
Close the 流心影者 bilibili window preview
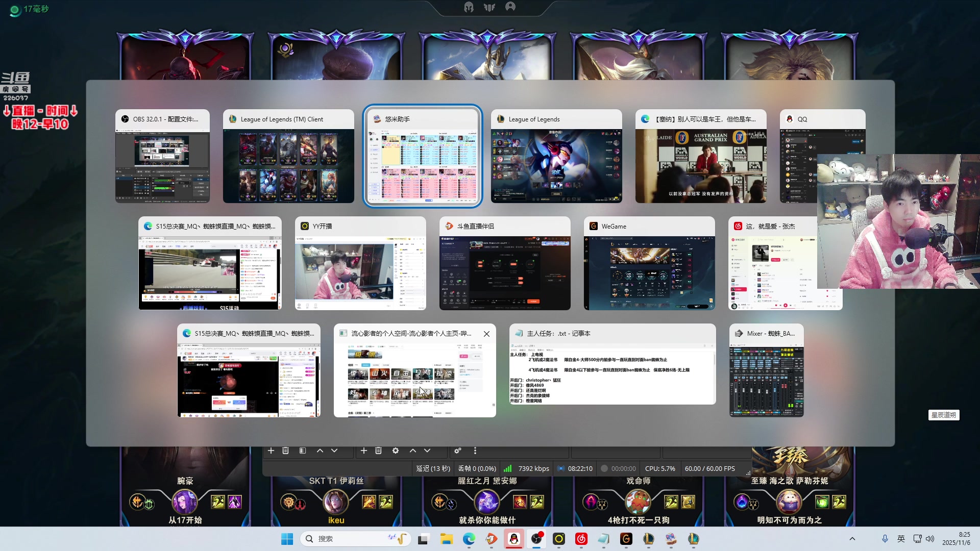point(486,334)
